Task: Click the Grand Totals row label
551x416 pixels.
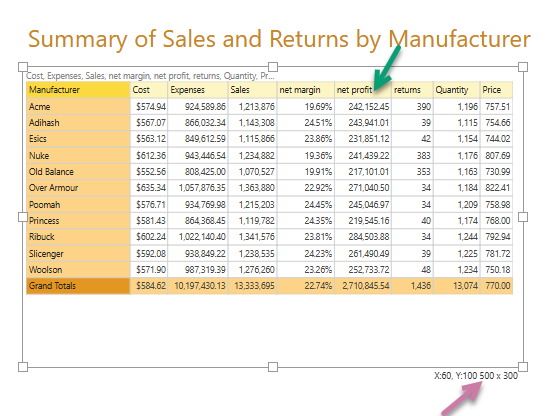Action: click(x=78, y=286)
